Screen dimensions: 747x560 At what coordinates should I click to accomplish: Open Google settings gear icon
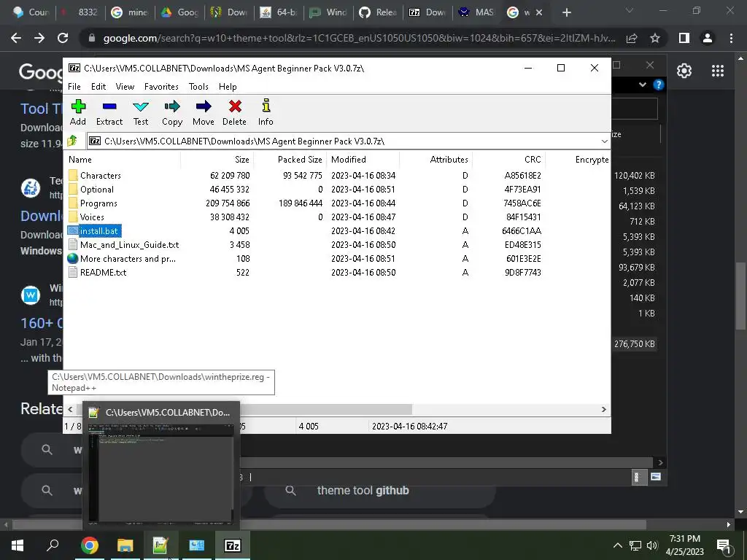[x=684, y=71]
